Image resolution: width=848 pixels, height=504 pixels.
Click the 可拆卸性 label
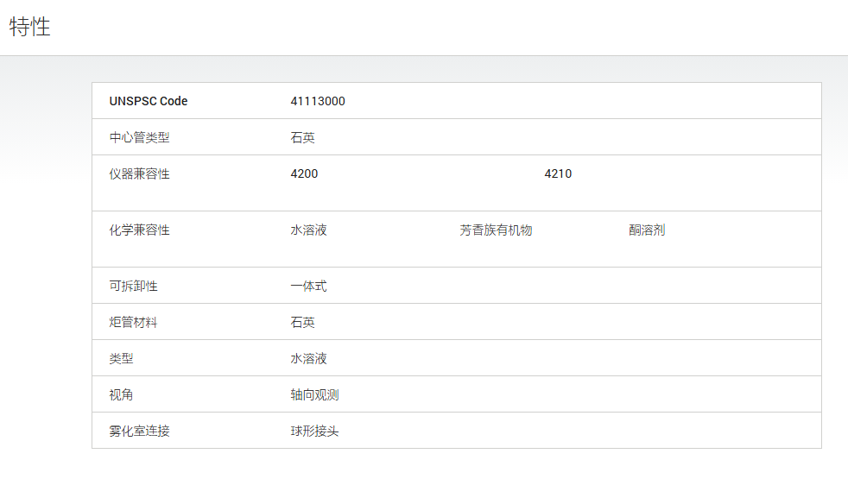(x=133, y=286)
